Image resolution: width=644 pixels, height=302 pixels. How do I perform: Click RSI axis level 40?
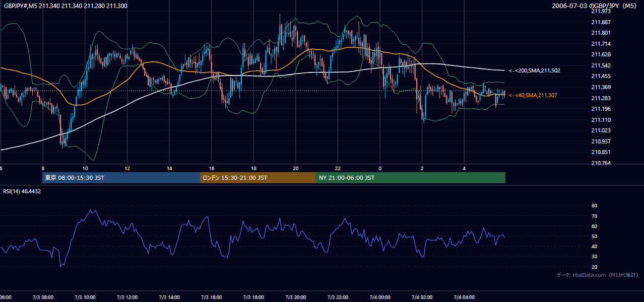click(594, 246)
